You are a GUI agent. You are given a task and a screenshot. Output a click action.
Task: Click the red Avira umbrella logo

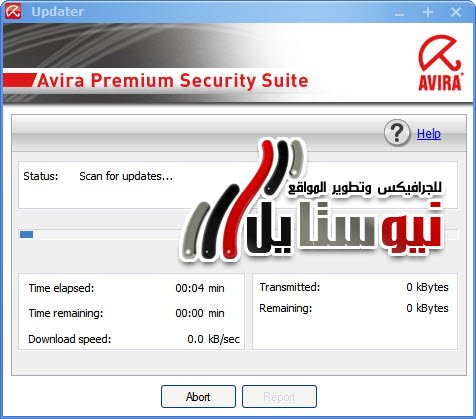click(x=440, y=63)
